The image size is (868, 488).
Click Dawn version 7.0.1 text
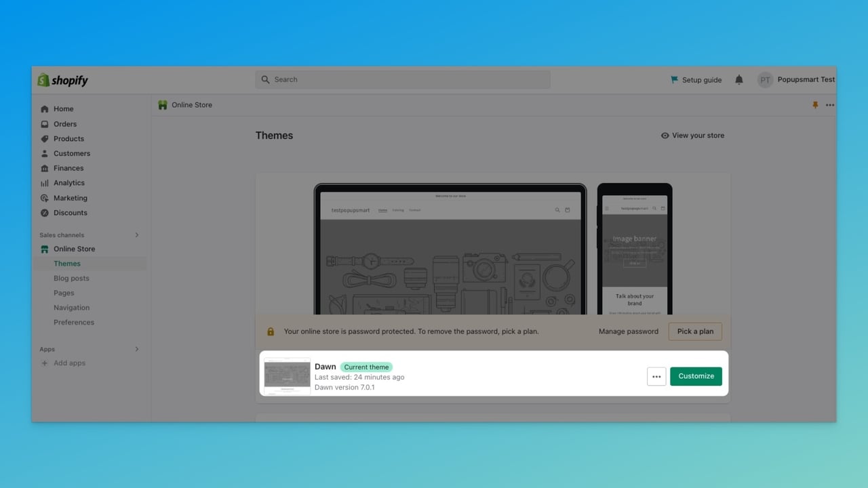pos(344,388)
